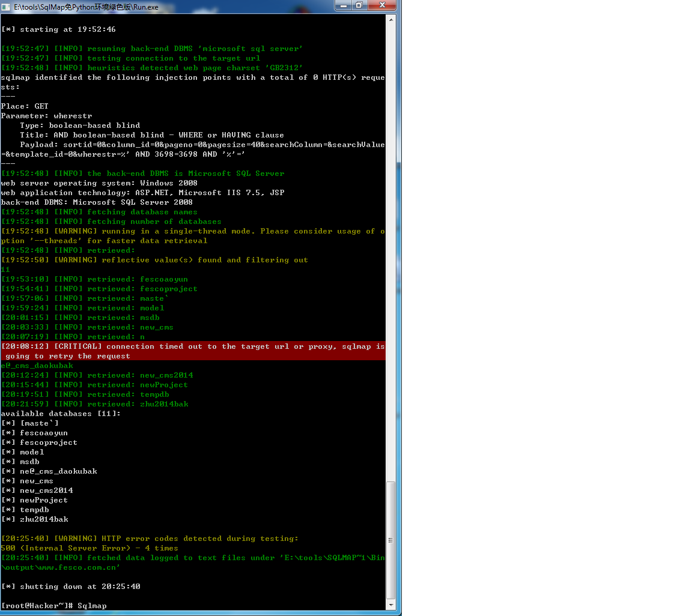This screenshot has height=616, width=692.
Task: Minimize the Run.exe console window
Action: [344, 5]
